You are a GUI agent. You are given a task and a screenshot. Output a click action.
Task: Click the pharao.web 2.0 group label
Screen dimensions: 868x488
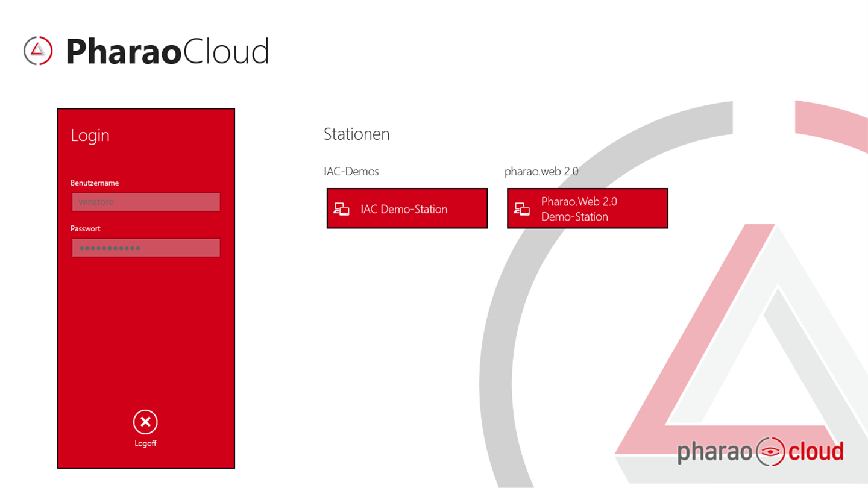point(541,172)
